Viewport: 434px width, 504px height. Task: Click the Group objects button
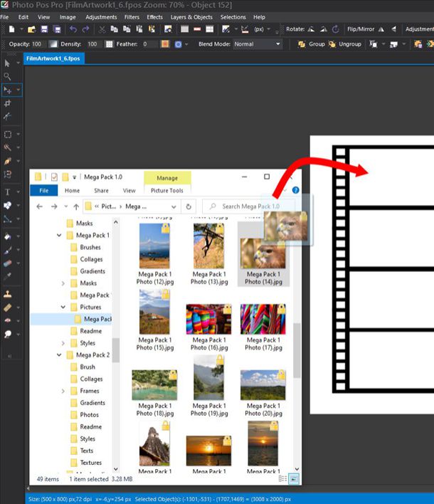tap(312, 44)
